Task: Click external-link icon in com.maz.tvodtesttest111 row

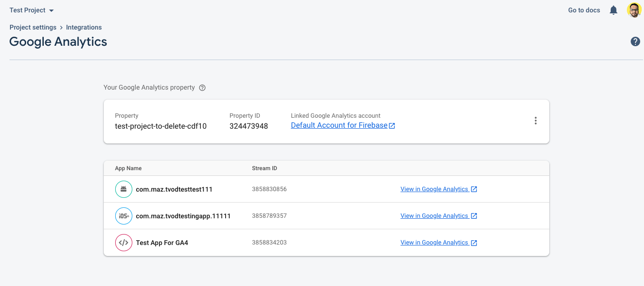Action: pos(474,189)
